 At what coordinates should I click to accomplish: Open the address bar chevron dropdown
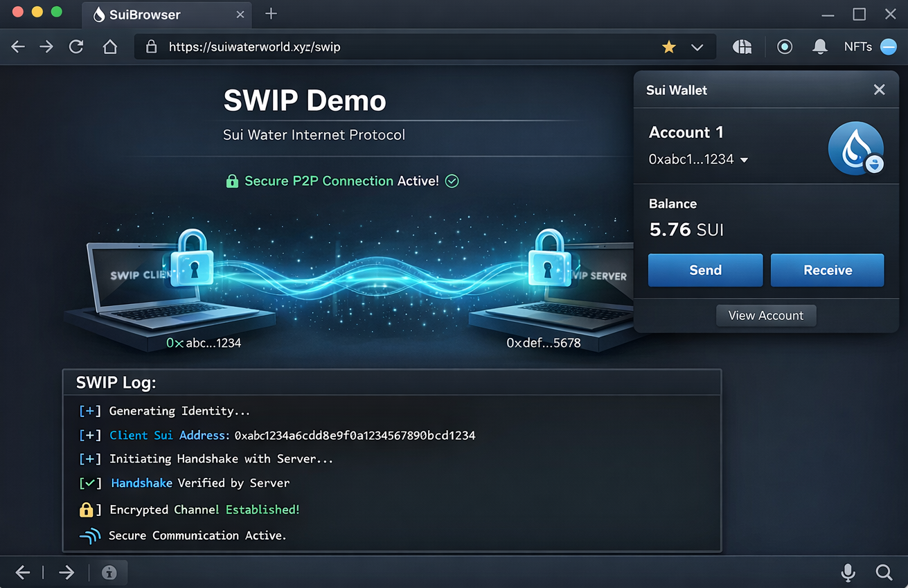697,47
